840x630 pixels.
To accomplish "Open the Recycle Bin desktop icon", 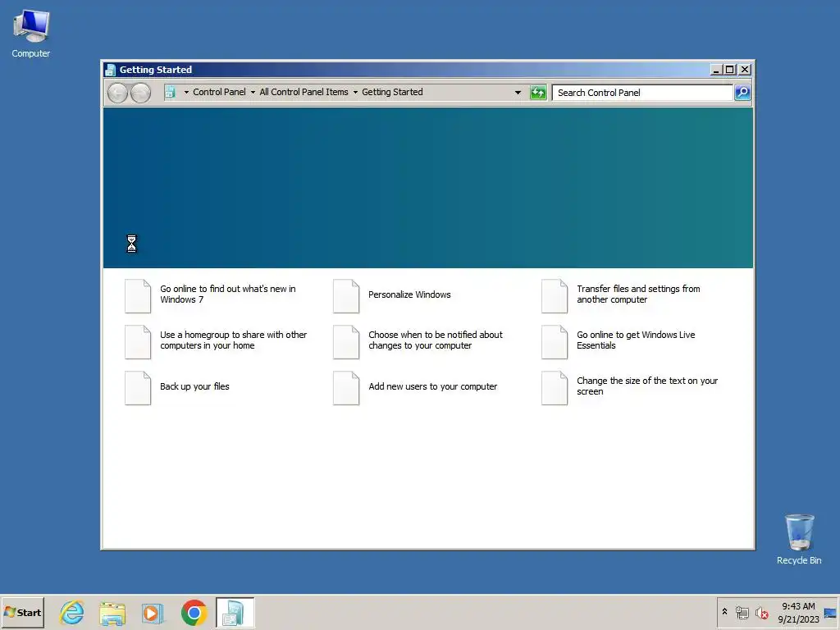I will 799,539.
